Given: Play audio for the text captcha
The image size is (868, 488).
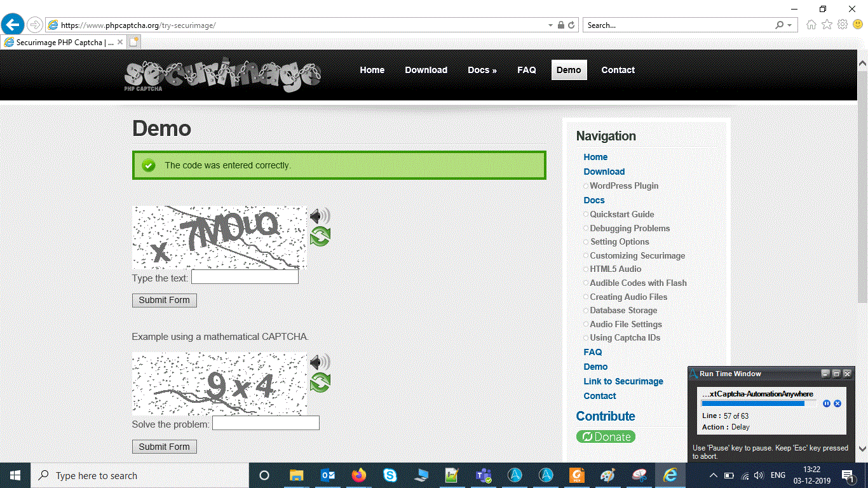Looking at the screenshot, I should point(320,216).
